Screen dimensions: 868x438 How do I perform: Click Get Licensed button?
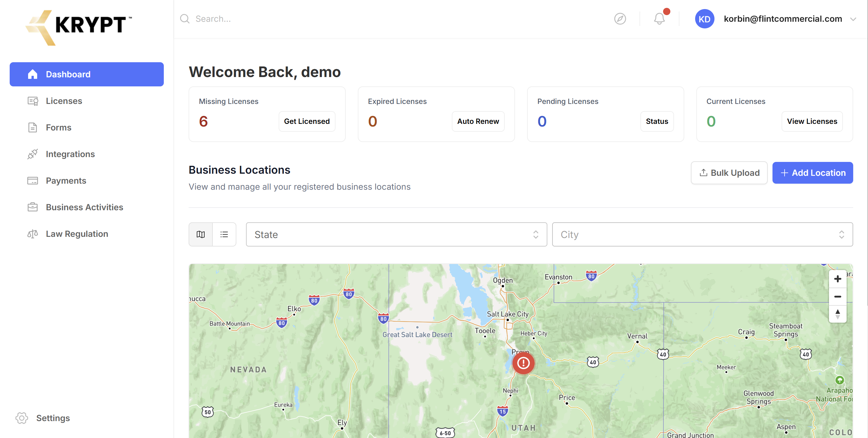click(x=307, y=121)
